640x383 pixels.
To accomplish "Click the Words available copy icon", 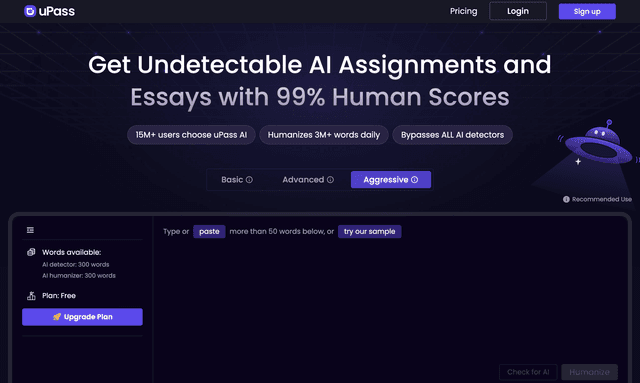I will [31, 252].
